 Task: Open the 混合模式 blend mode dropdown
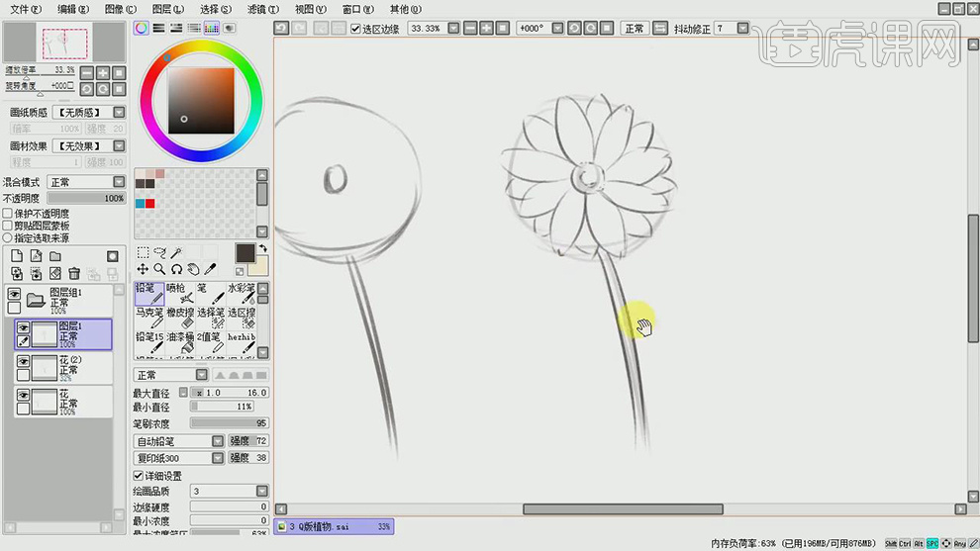(119, 183)
